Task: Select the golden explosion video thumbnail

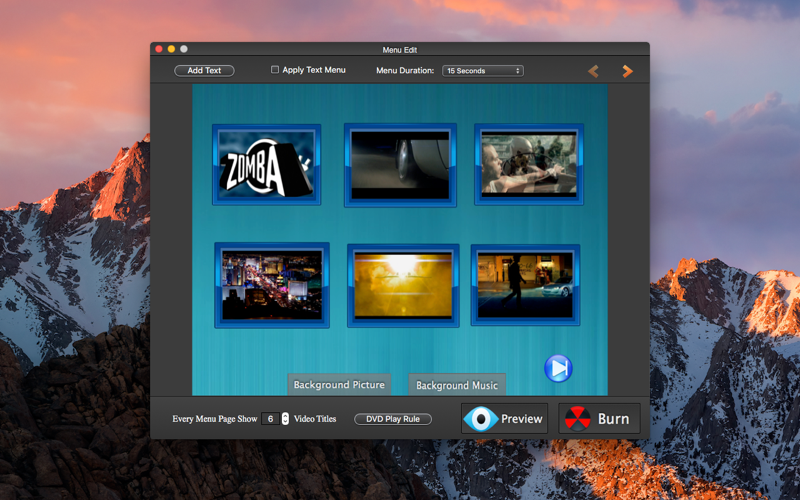Action: click(x=403, y=285)
